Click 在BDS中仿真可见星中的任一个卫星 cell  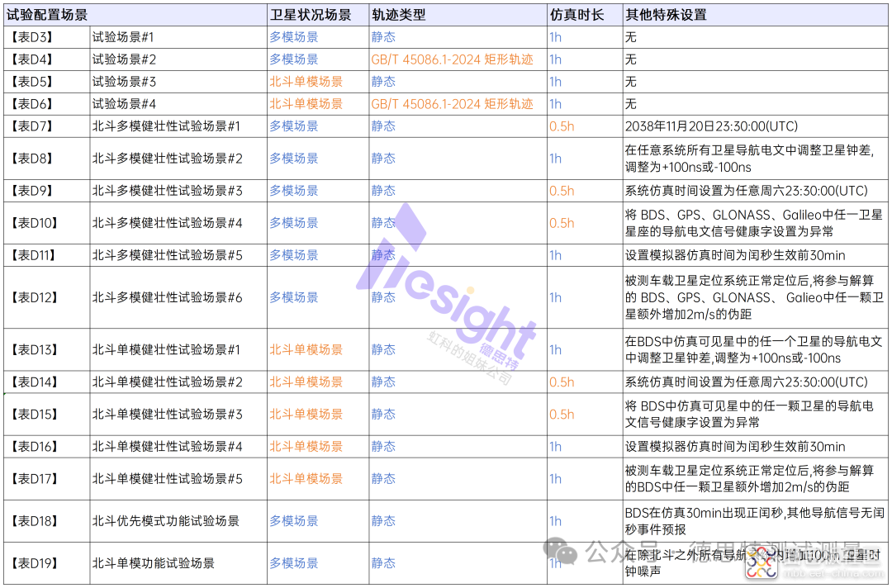(754, 349)
